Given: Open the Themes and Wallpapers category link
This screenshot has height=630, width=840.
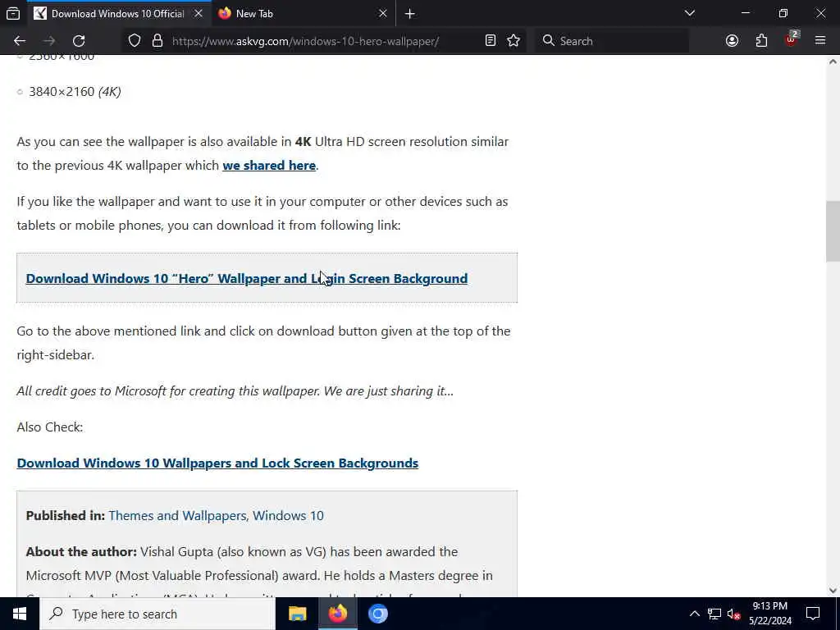Looking at the screenshot, I should point(177,515).
